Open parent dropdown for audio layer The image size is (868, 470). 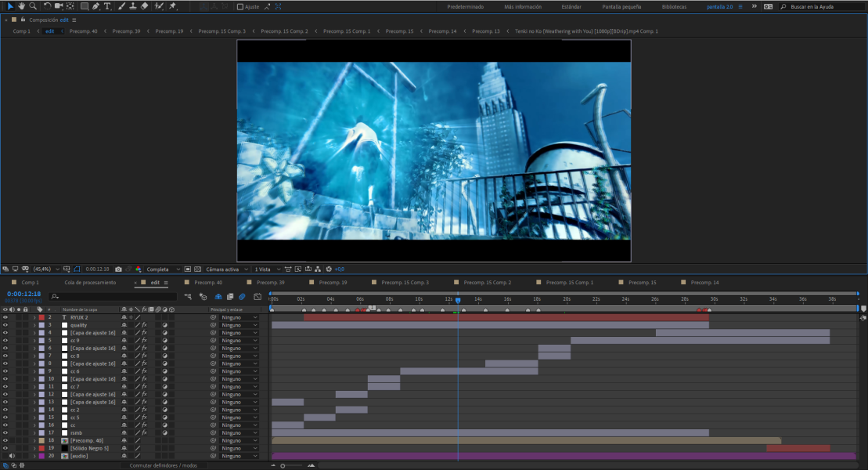click(x=240, y=456)
